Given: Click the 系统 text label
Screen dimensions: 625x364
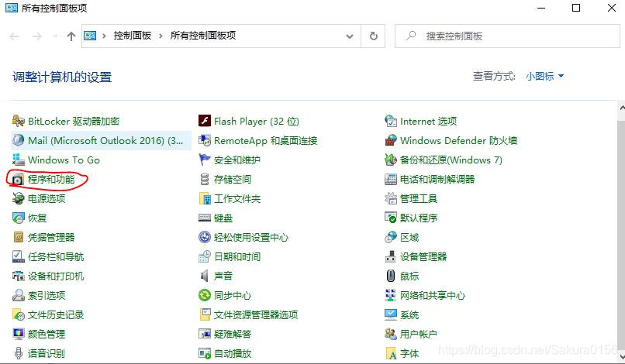Looking at the screenshot, I should (x=409, y=314).
